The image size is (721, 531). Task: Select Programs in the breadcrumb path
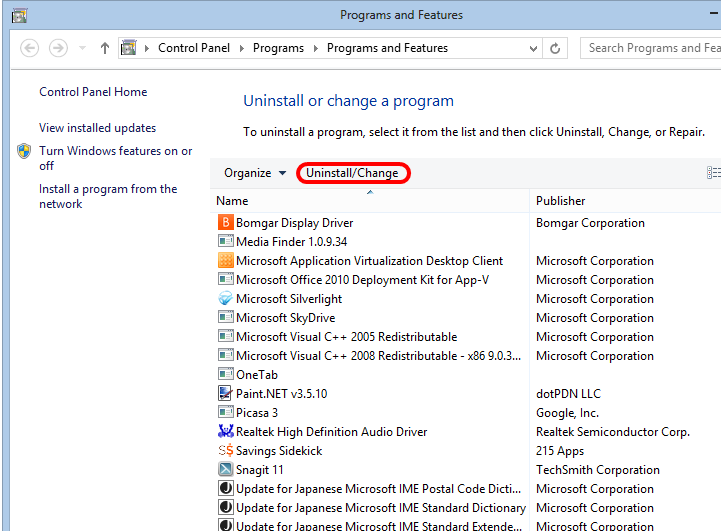click(x=278, y=48)
